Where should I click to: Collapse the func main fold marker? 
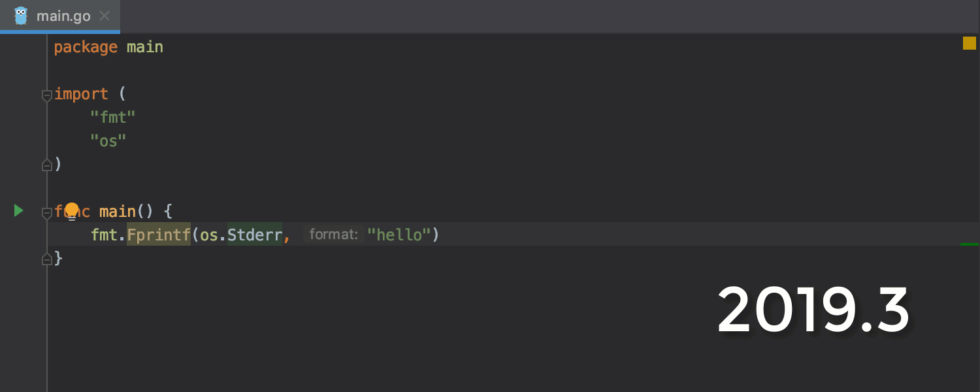pyautogui.click(x=46, y=212)
